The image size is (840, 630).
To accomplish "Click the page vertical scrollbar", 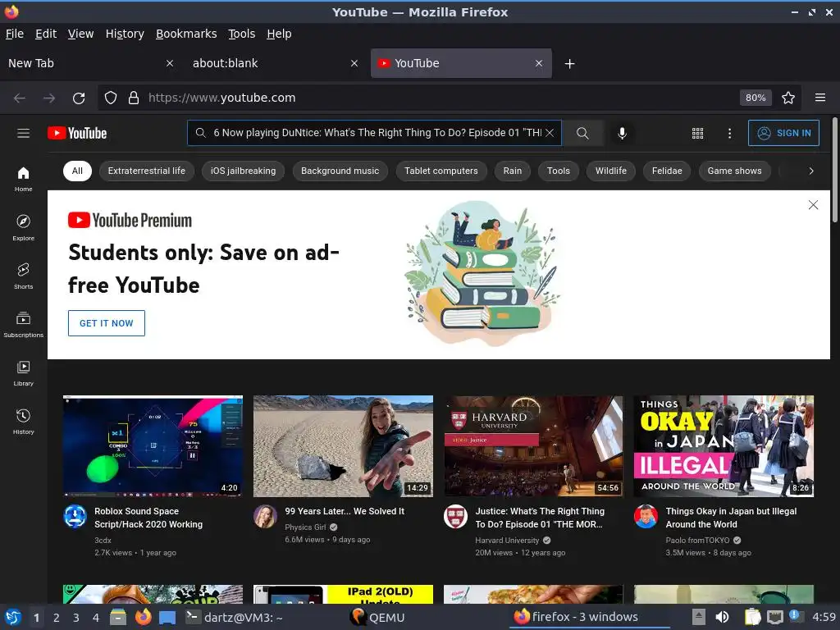I will coord(834,170).
